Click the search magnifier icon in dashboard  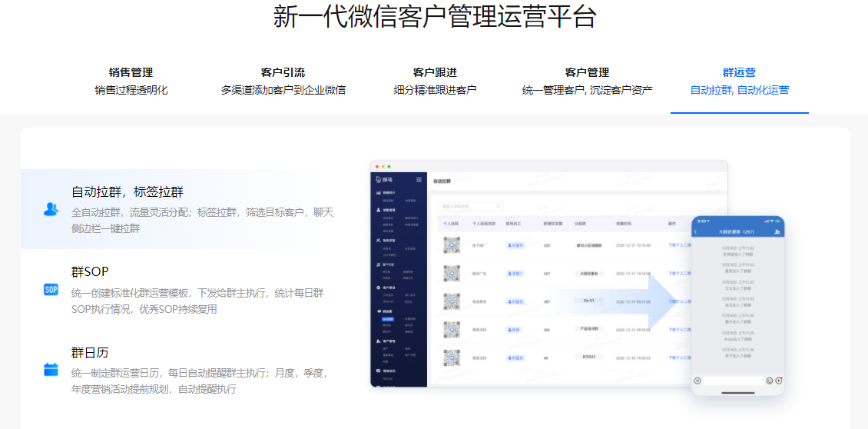click(499, 206)
